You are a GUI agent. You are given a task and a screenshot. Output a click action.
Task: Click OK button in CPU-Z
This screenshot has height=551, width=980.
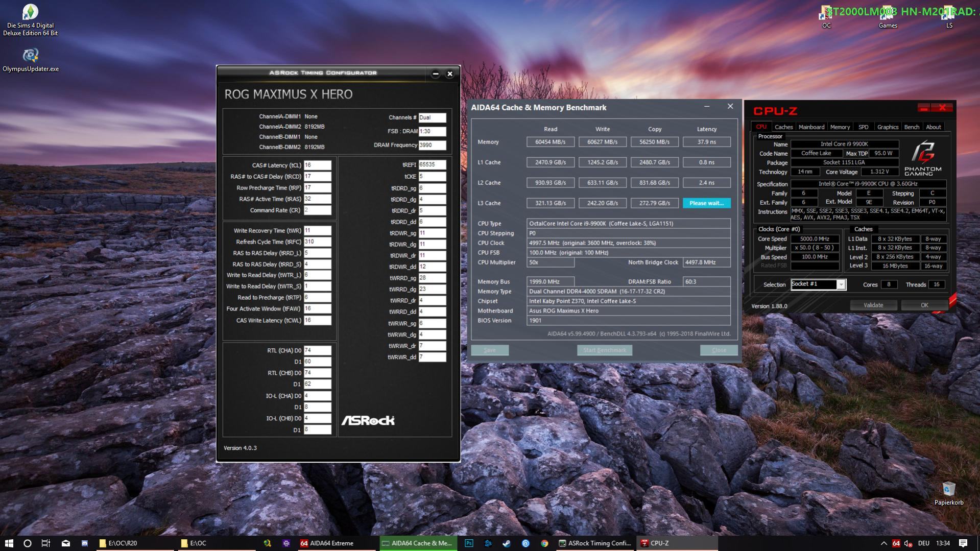(x=924, y=305)
